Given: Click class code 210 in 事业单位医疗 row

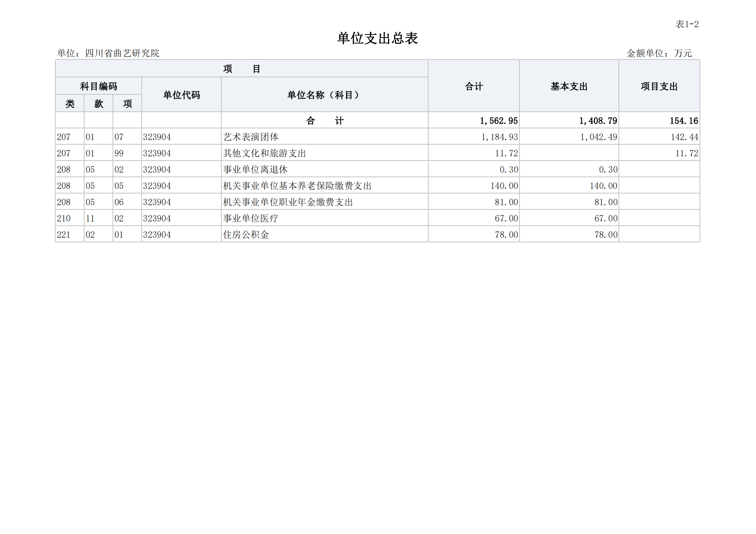Looking at the screenshot, I should tap(64, 219).
